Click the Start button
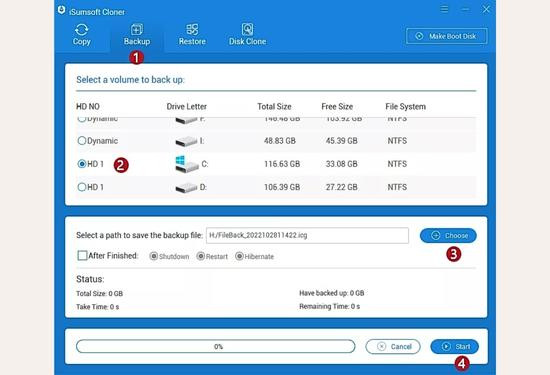The image size is (550, 375). coord(455,347)
